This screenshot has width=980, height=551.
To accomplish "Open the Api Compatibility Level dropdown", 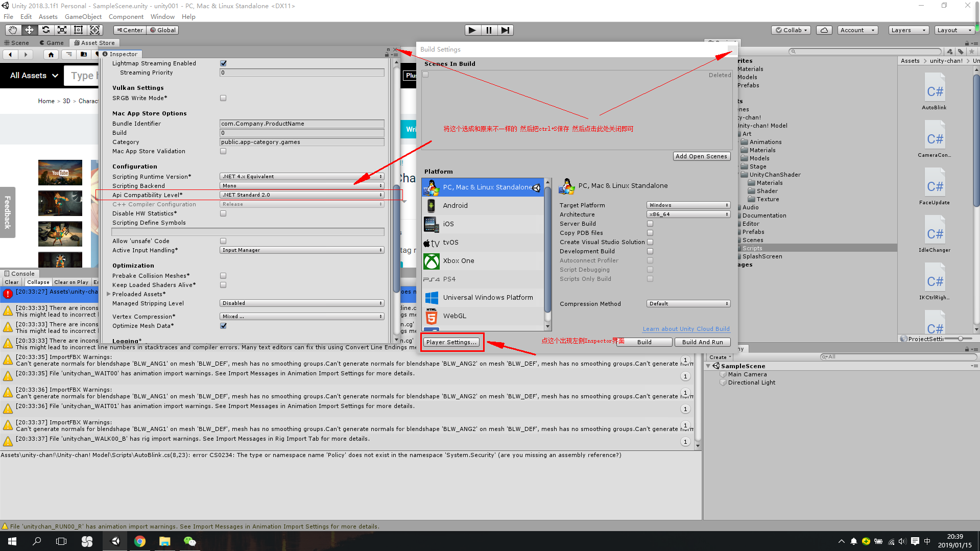I will 302,195.
